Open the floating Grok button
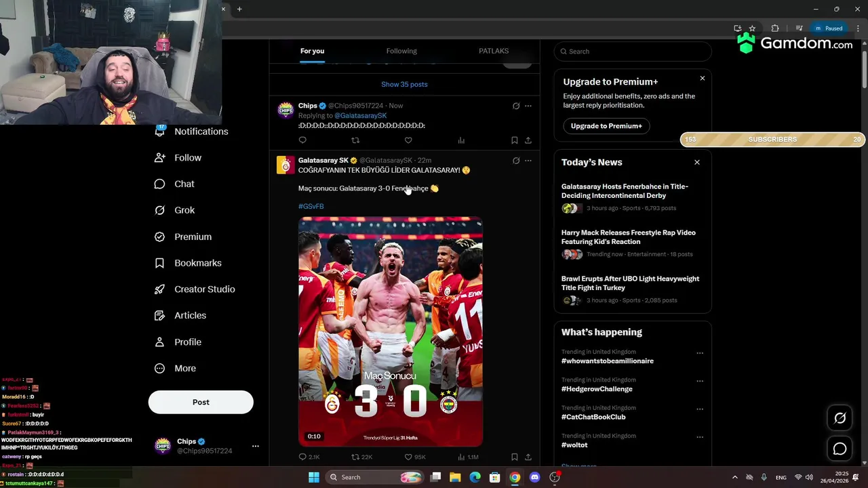This screenshot has height=488, width=868. click(840, 418)
